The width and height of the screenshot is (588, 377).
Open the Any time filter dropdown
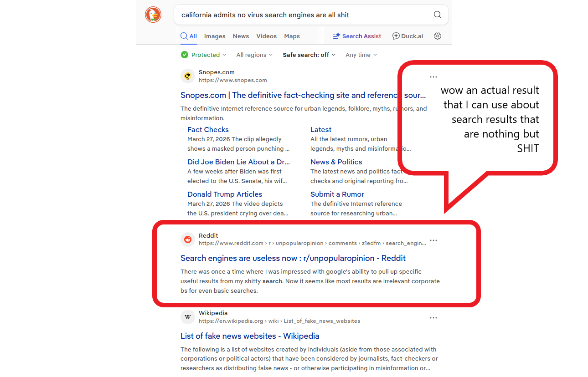(361, 55)
